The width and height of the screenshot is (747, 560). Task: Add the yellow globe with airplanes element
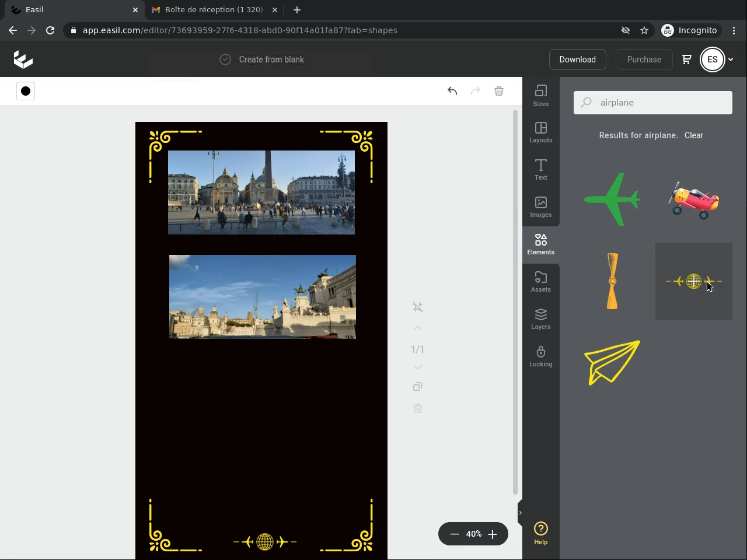[694, 281]
